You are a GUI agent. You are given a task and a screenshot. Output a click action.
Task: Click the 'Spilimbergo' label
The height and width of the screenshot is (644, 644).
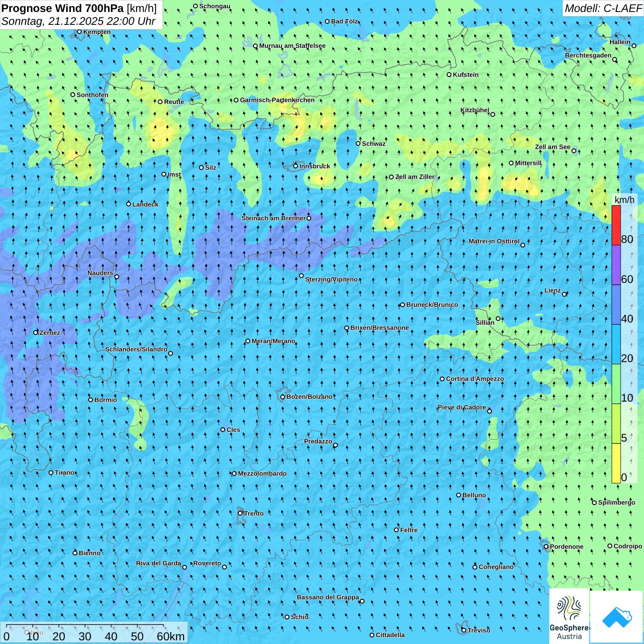tap(616, 502)
